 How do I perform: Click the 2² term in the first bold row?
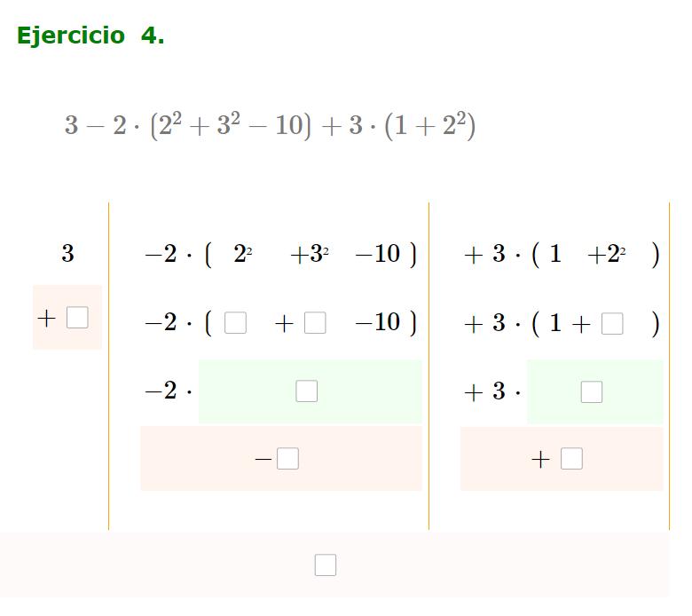pyautogui.click(x=243, y=254)
